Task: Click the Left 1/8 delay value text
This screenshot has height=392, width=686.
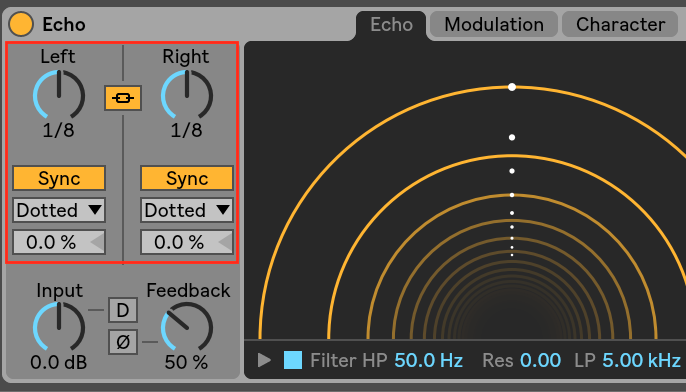Action: [x=59, y=130]
